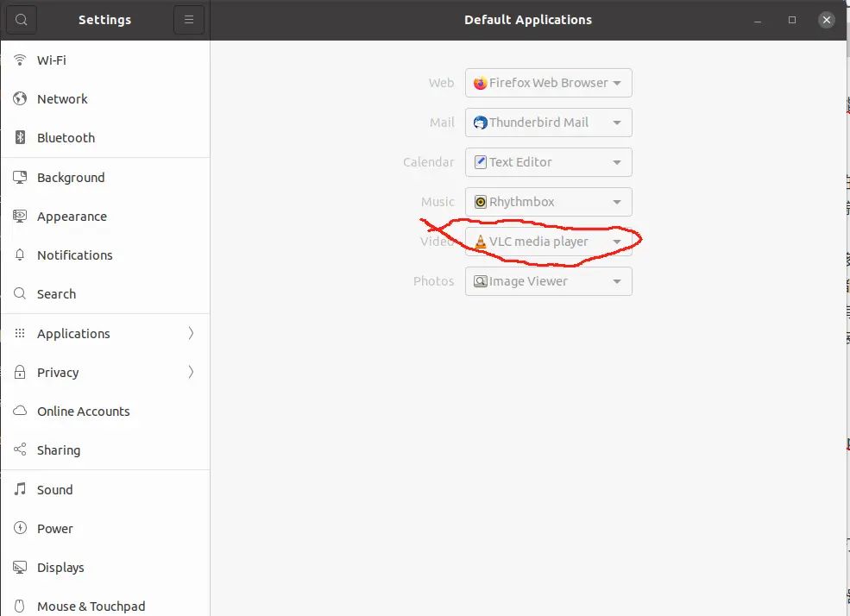Open the Web browser default dropdown
Image resolution: width=850 pixels, height=616 pixels.
[548, 83]
